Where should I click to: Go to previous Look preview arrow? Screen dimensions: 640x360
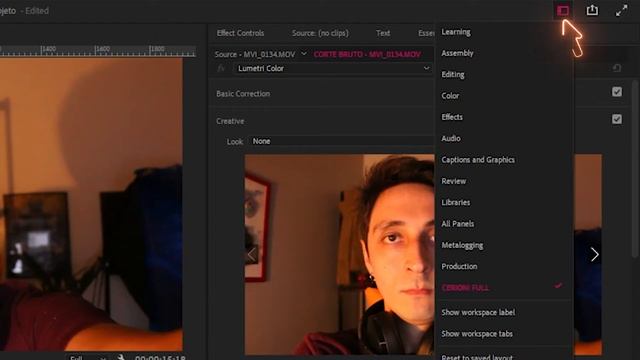pos(251,255)
